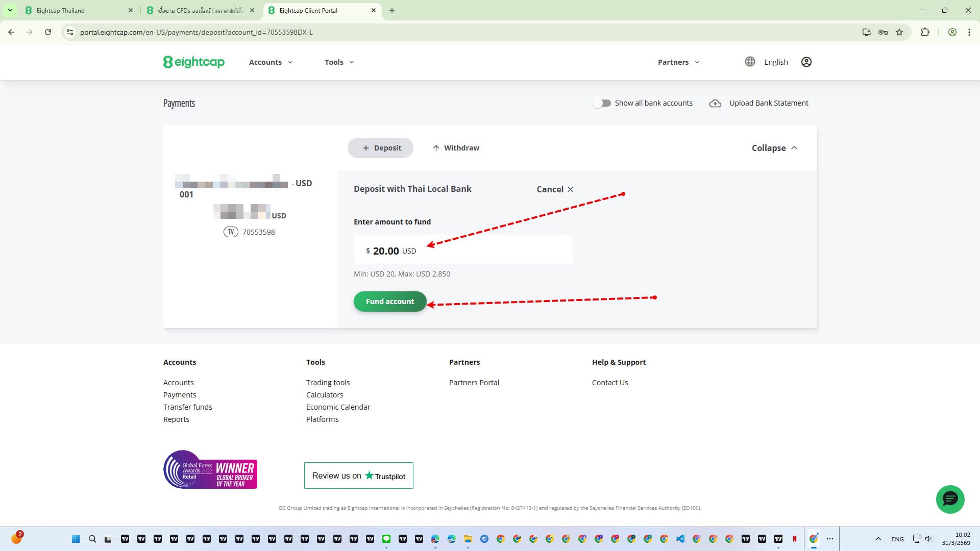Collapse the payments account panel

(774, 148)
